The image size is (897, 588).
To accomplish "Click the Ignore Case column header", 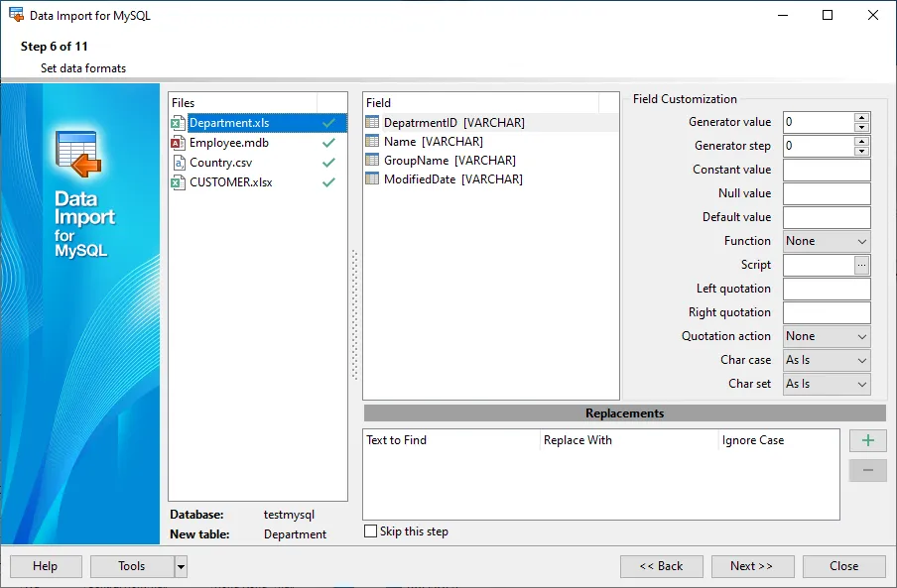I will coord(779,440).
